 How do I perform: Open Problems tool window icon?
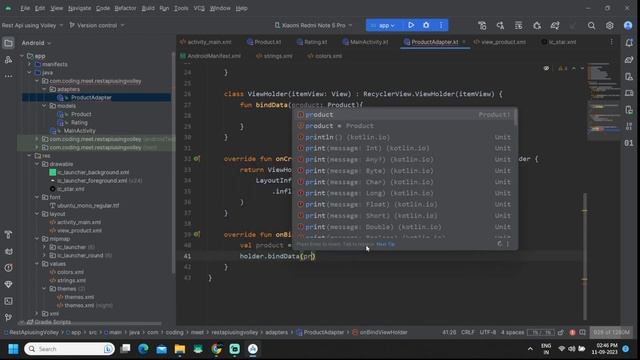coord(8,268)
